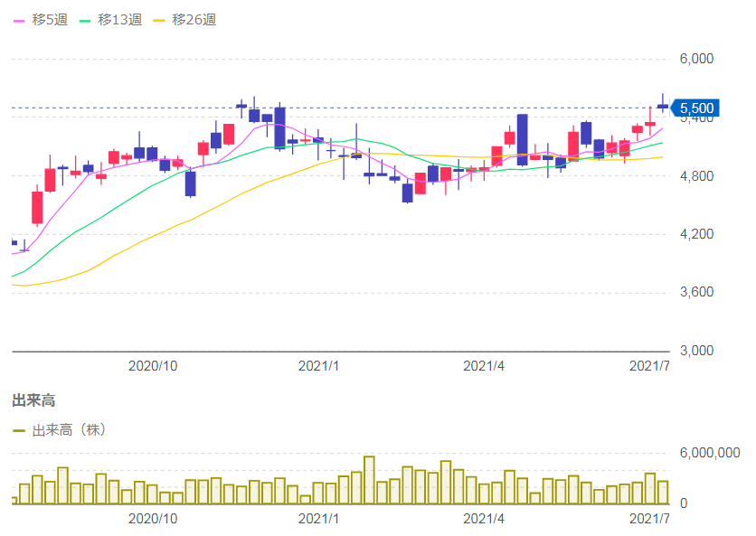Toggle the 移13週 moving average legend
The width and height of the screenshot is (756, 536).
tap(111, 20)
